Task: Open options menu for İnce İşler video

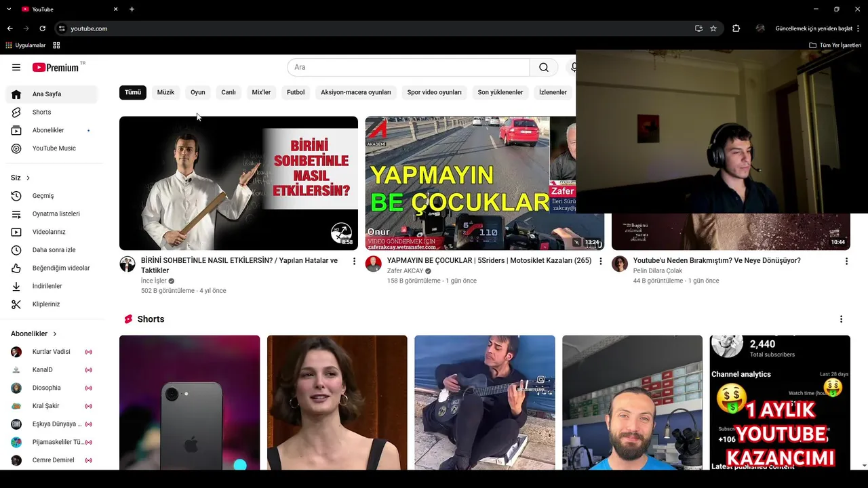Action: pos(354,261)
